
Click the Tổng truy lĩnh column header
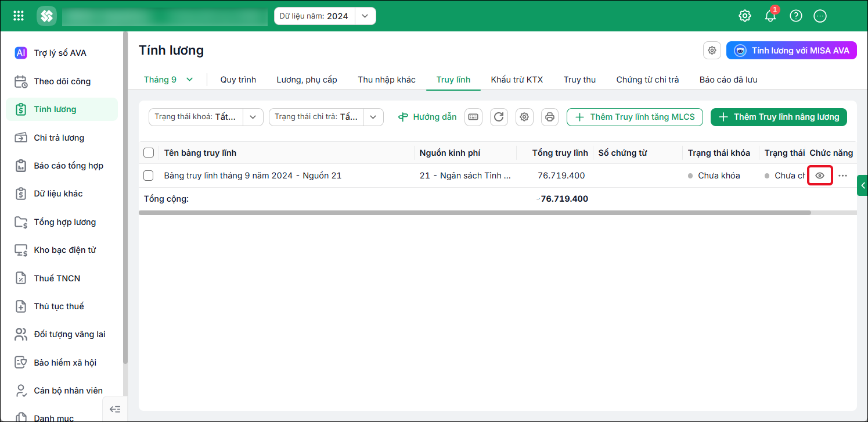click(x=560, y=153)
